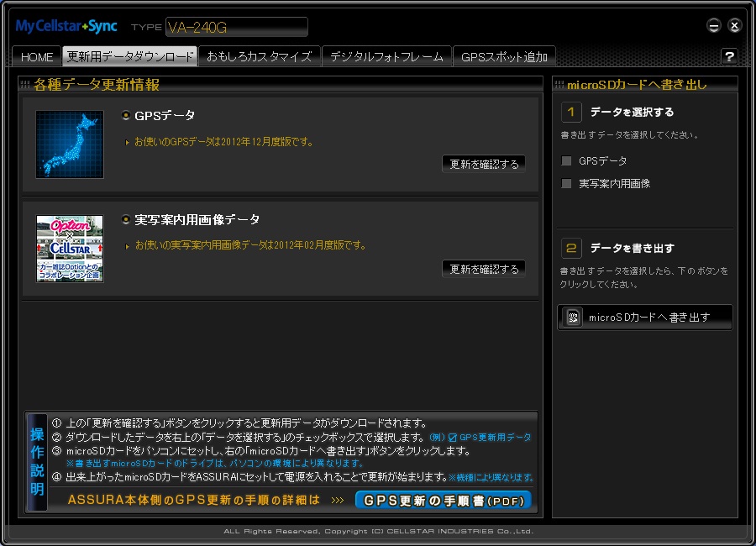Screen dimensions: 756x546
Task: Select the 更新用データダウンロード tab
Action: point(129,56)
